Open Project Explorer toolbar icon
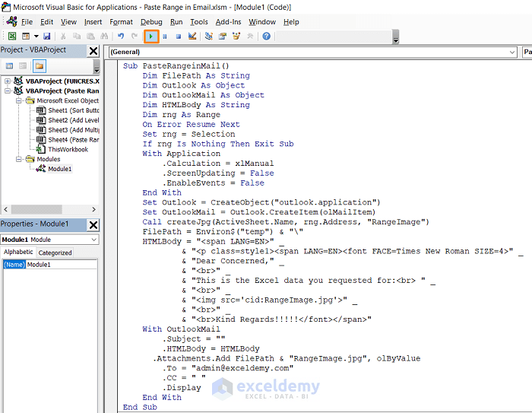532x413 pixels. pyautogui.click(x=209, y=36)
